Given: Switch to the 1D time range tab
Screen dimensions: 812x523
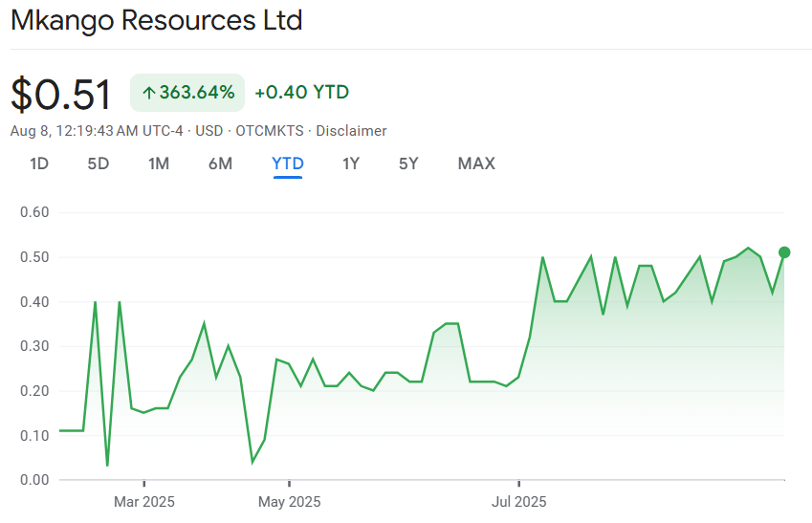Looking at the screenshot, I should (x=39, y=163).
